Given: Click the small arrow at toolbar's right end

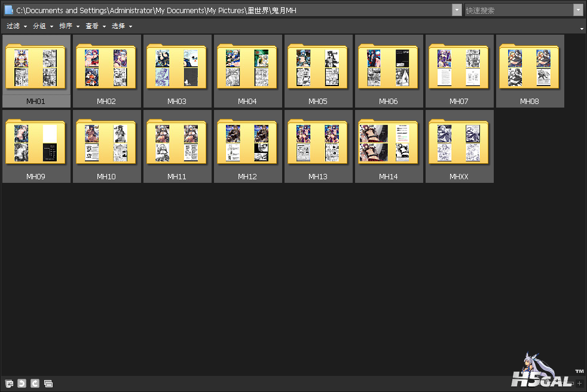Looking at the screenshot, I should point(582,29).
